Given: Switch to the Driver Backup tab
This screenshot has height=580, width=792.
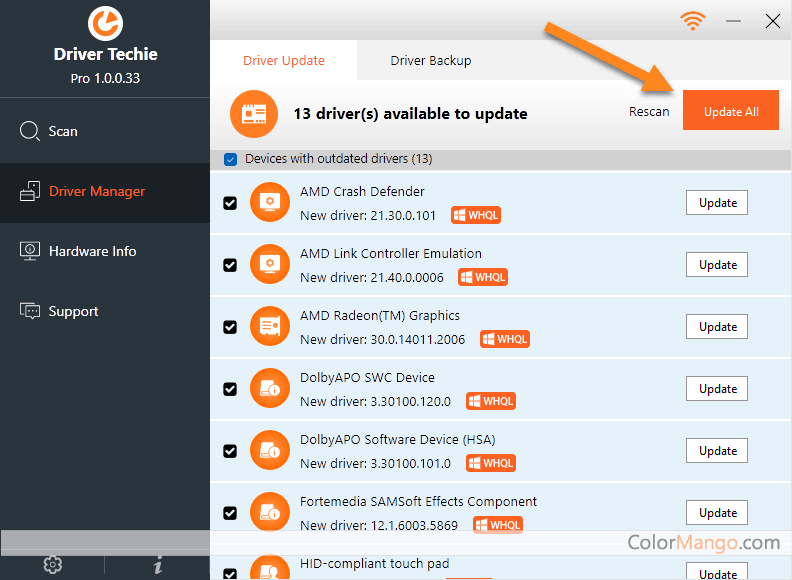Looking at the screenshot, I should click(430, 61).
